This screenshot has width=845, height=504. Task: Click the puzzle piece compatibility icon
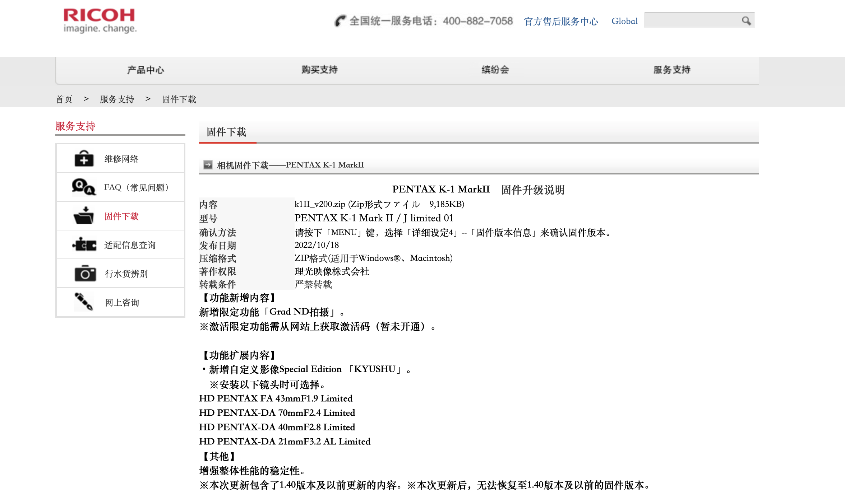pyautogui.click(x=84, y=244)
